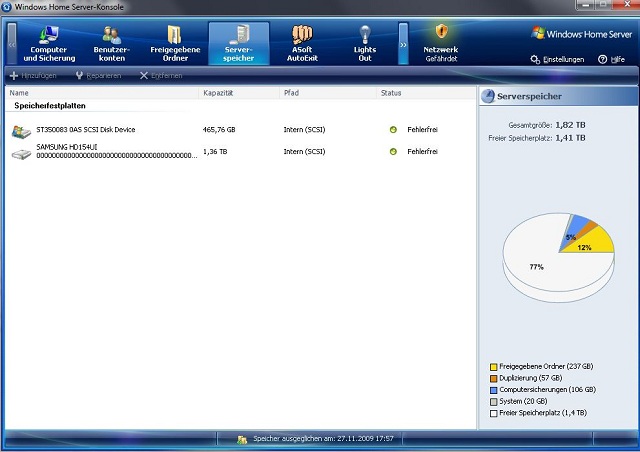Open the Lights Out tab

pos(365,44)
